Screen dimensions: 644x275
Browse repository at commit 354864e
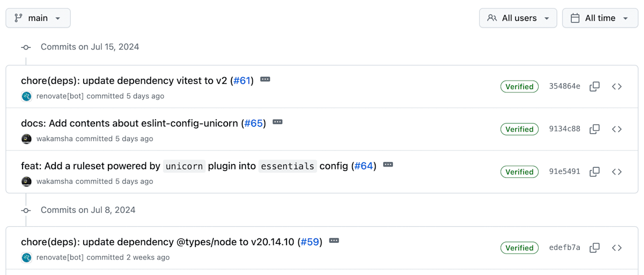click(617, 86)
